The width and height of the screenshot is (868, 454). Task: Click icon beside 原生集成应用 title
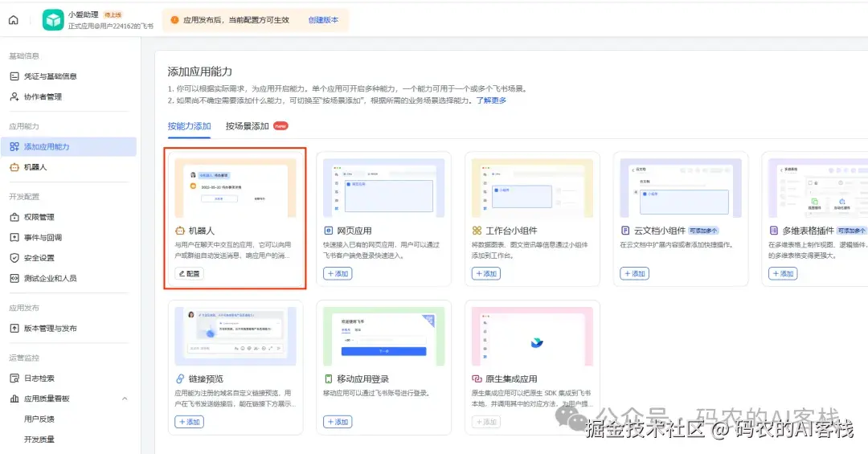click(x=477, y=378)
